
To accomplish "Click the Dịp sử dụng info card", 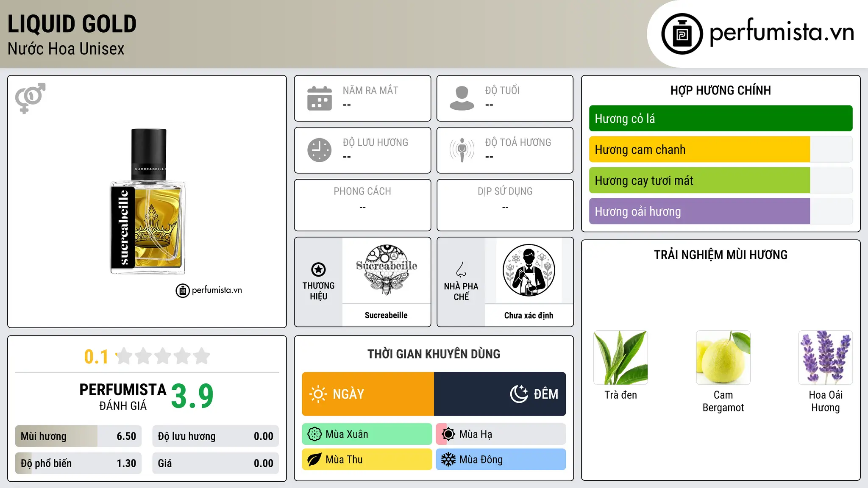I will 505,205.
